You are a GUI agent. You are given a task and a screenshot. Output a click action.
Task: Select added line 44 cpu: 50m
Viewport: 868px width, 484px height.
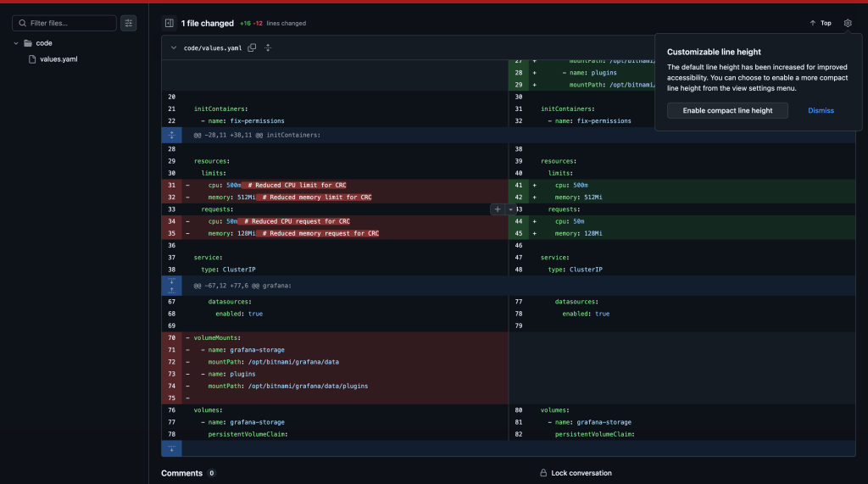pyautogui.click(x=682, y=221)
